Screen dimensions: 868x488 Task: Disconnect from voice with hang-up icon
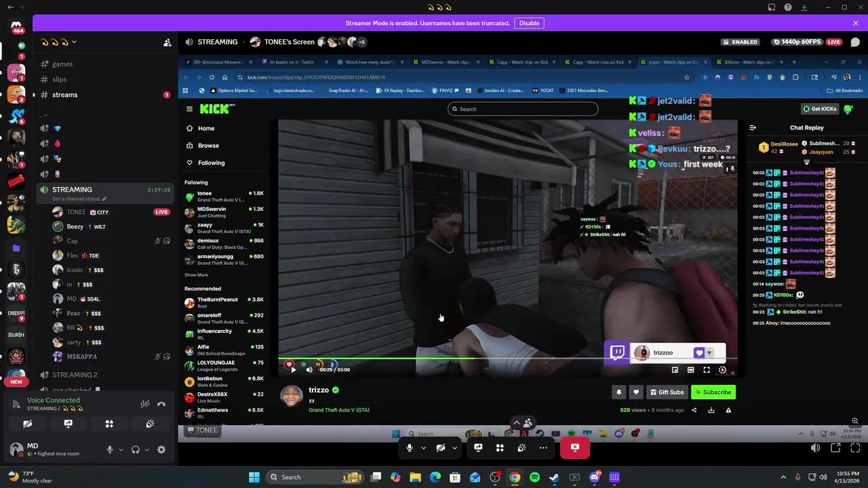click(x=161, y=404)
